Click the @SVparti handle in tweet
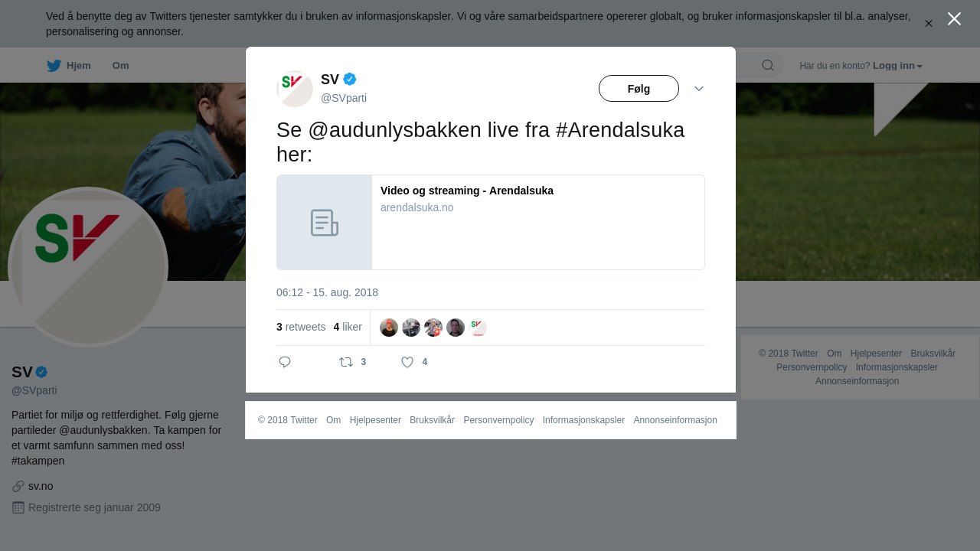 coord(344,98)
